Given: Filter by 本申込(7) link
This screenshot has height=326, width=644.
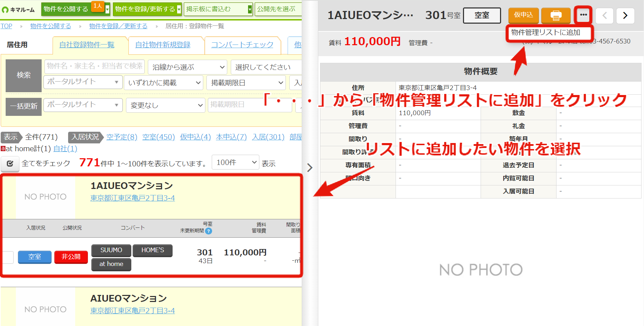Looking at the screenshot, I should (x=231, y=137).
